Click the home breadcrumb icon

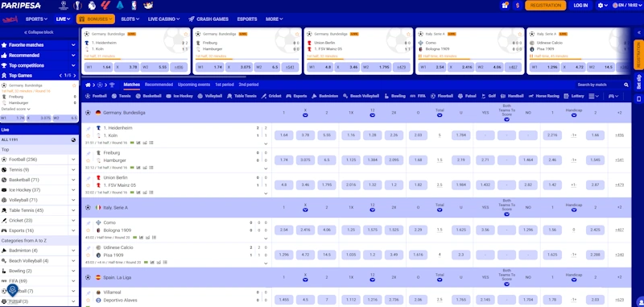coord(88,85)
